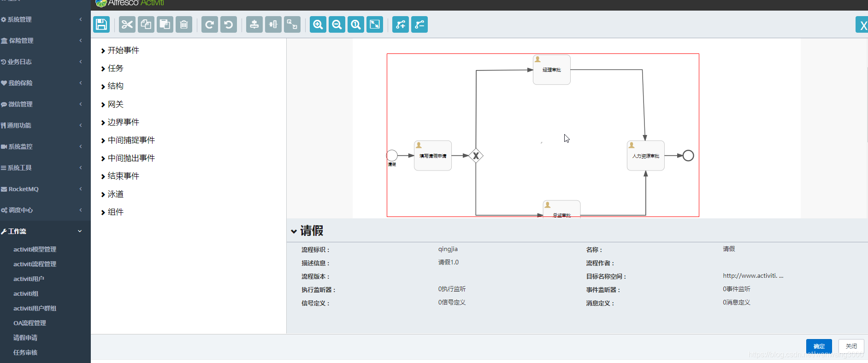Select the 填写请假申请 user task node

433,156
